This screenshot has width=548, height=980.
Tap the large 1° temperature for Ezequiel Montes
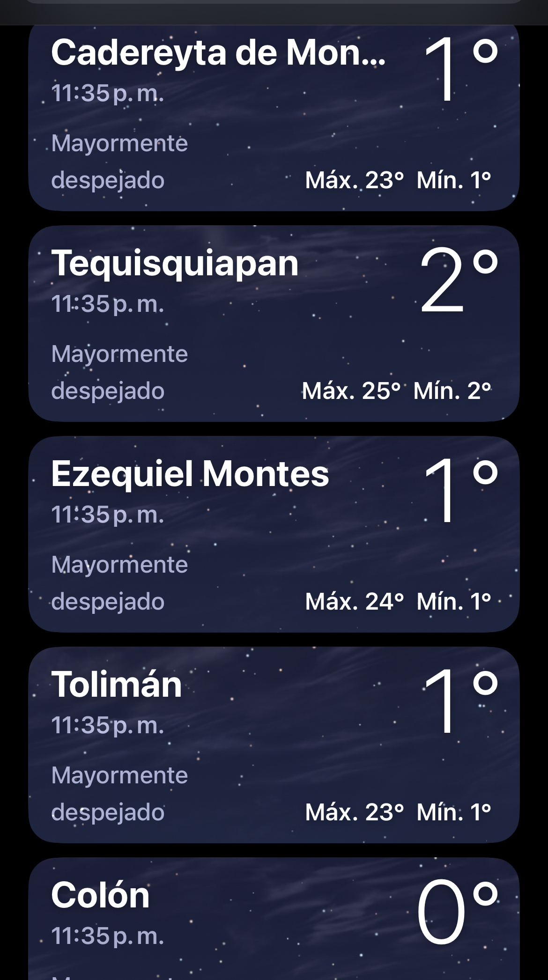459,492
